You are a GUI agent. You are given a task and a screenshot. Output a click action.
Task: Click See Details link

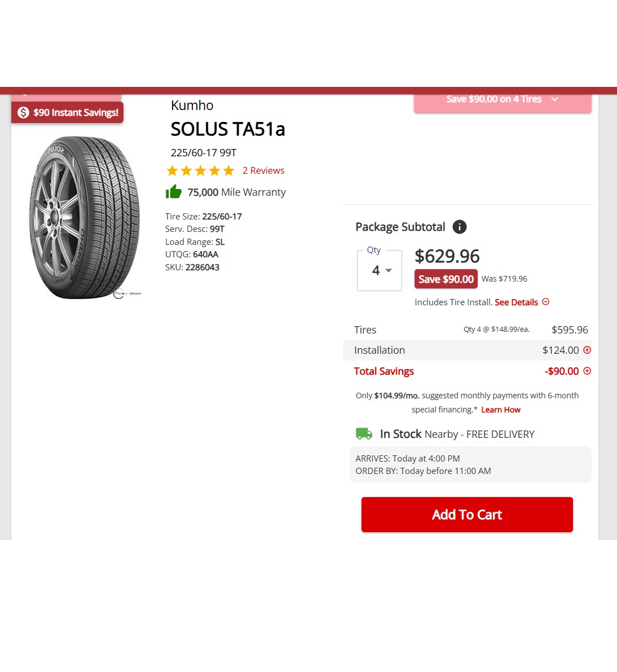click(x=516, y=302)
